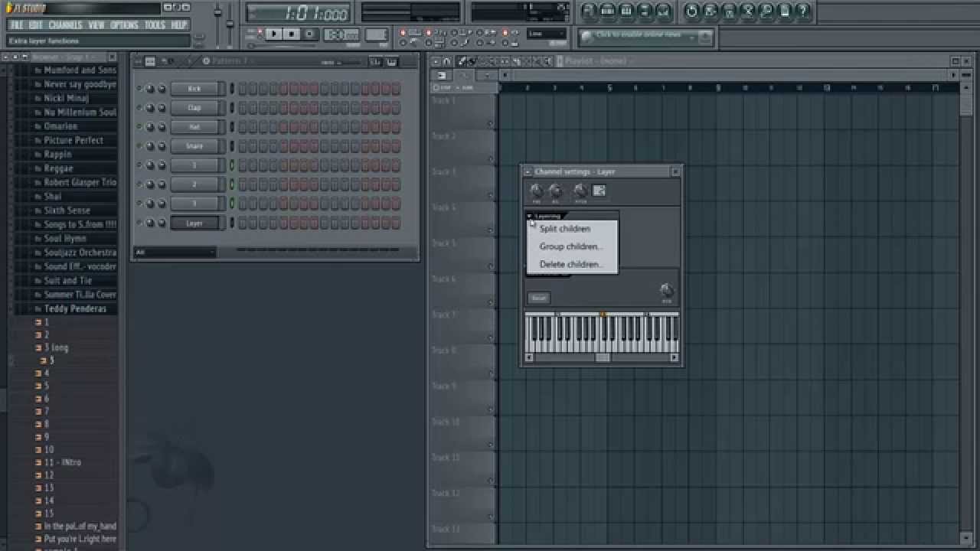This screenshot has height=551, width=980.
Task: Open the Layering section dropdown arrow in Channel settings
Action: coord(530,217)
